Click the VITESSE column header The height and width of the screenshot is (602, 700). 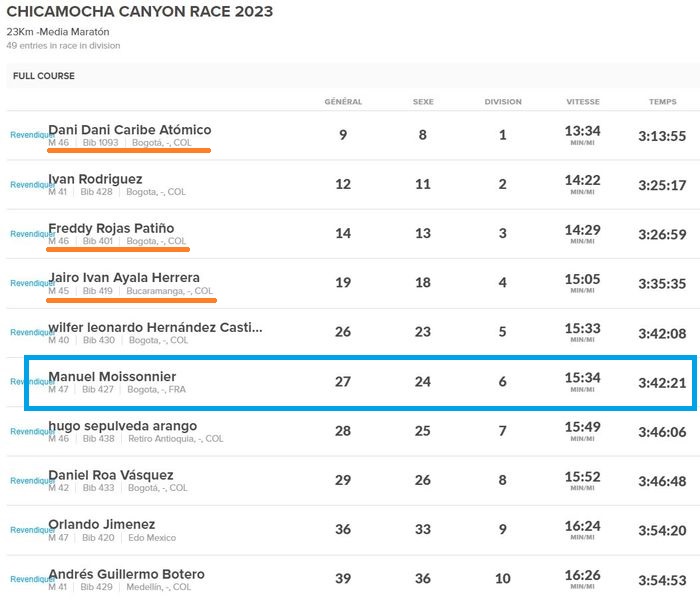582,102
